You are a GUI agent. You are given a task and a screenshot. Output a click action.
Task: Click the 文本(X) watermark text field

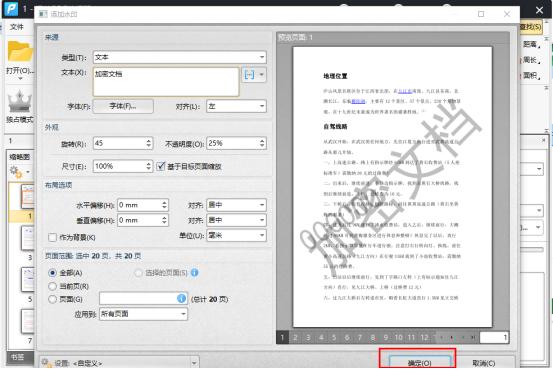[x=166, y=82]
